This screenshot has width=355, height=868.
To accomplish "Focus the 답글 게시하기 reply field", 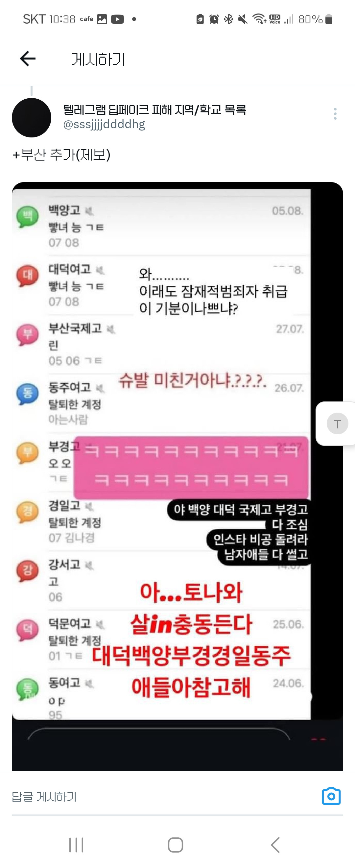I will coord(162,797).
